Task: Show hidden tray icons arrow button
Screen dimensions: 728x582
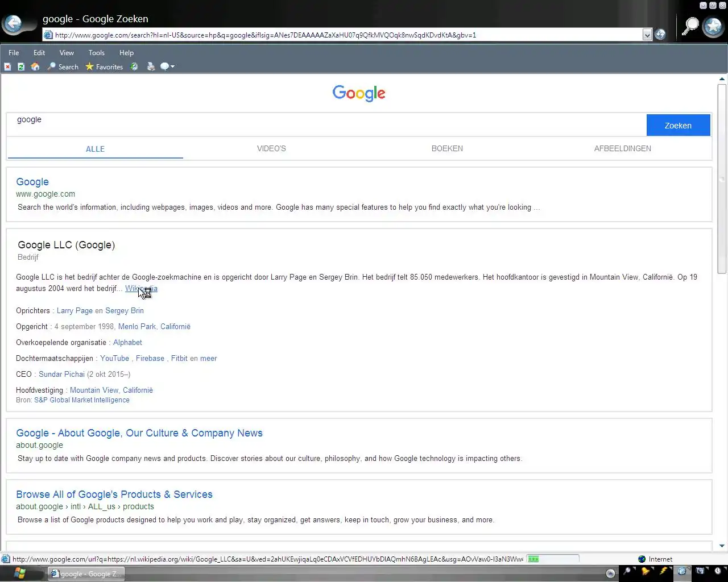Action: 610,573
